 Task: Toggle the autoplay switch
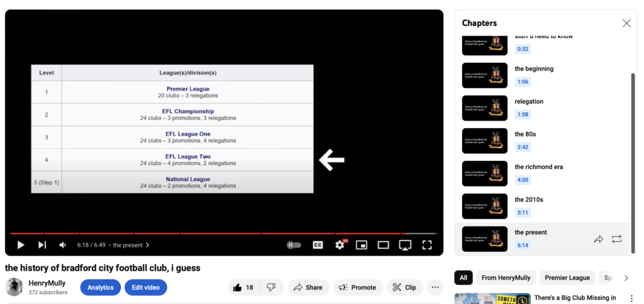pyautogui.click(x=294, y=245)
